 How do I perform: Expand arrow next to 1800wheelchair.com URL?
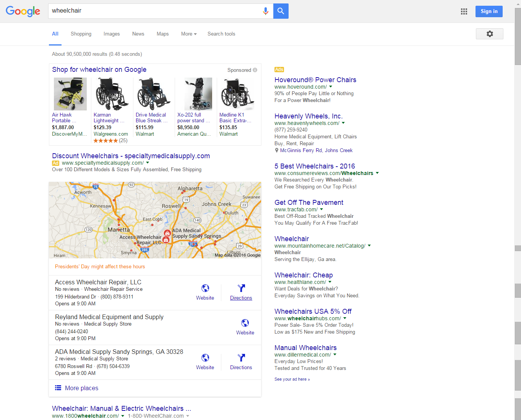pyautogui.click(x=123, y=416)
